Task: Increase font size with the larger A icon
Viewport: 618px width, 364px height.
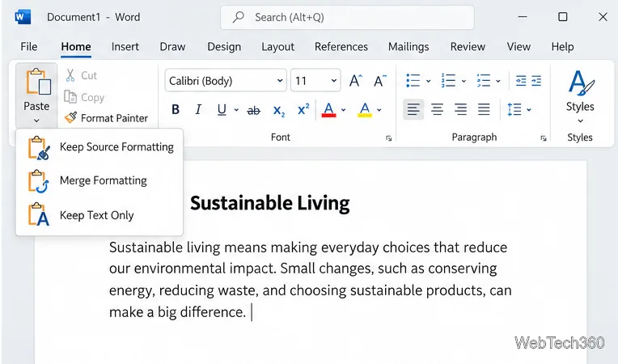Action: (x=355, y=81)
